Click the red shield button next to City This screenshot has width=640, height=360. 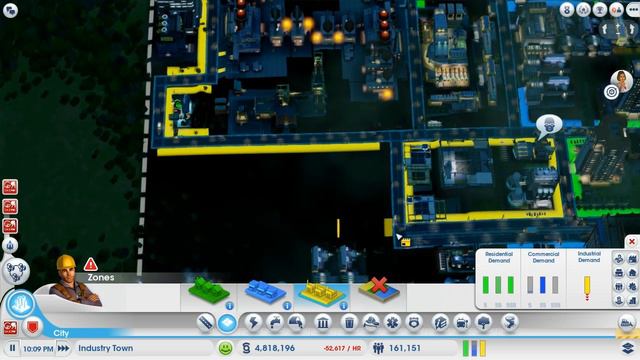32,327
